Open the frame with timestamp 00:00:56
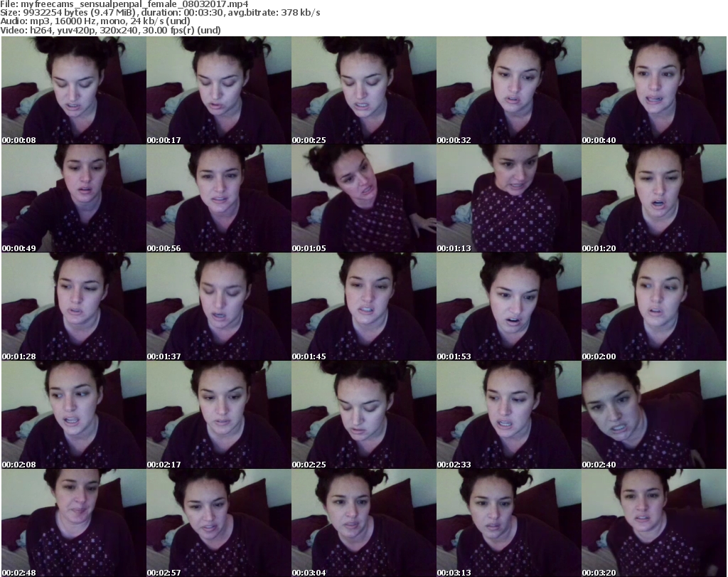Viewport: 728px width, 577px height. 219,198
